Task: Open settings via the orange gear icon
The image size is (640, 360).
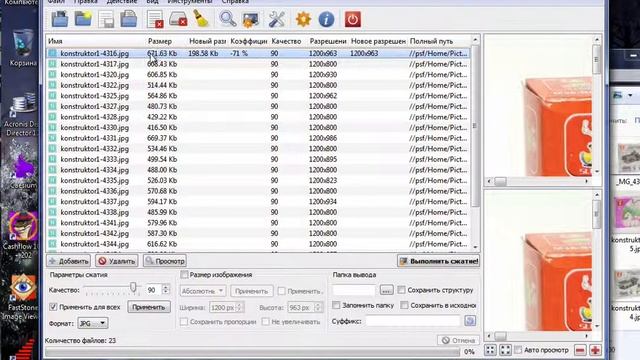Action: tap(303, 19)
